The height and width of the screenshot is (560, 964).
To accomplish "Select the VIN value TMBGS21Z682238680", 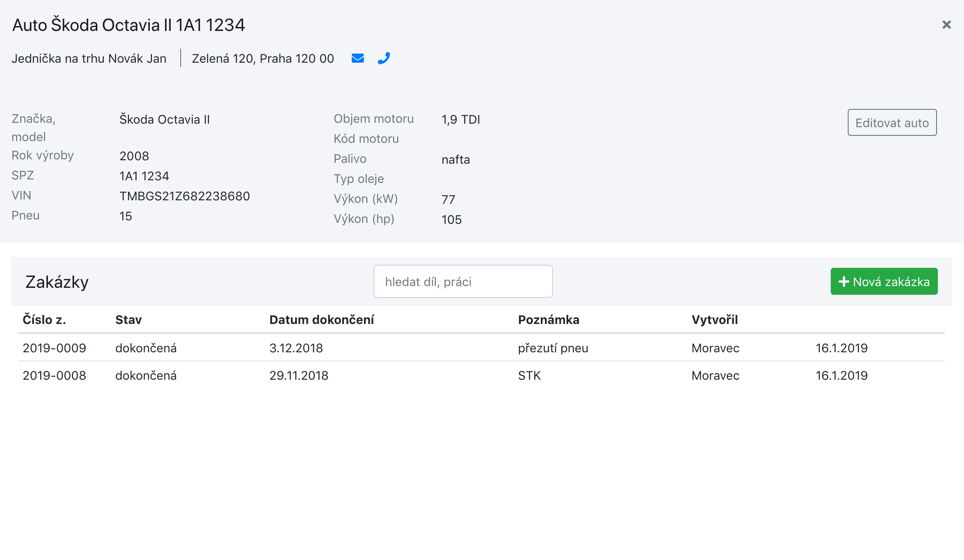I will coord(185,196).
